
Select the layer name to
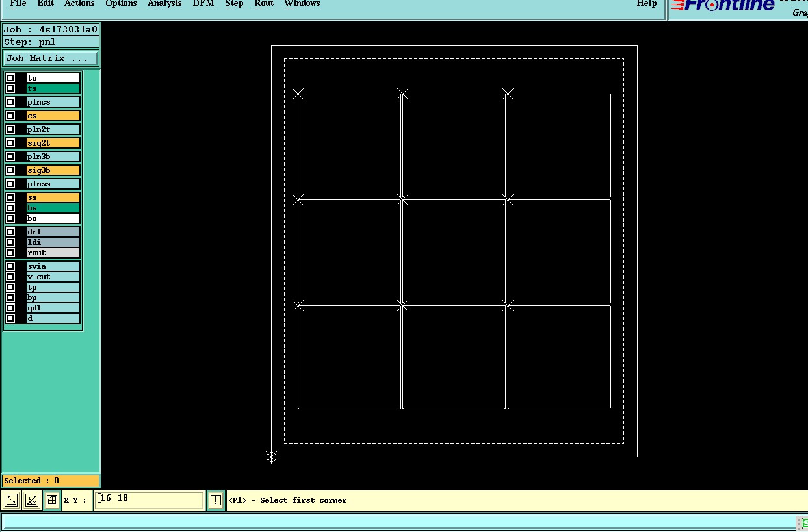click(53, 78)
